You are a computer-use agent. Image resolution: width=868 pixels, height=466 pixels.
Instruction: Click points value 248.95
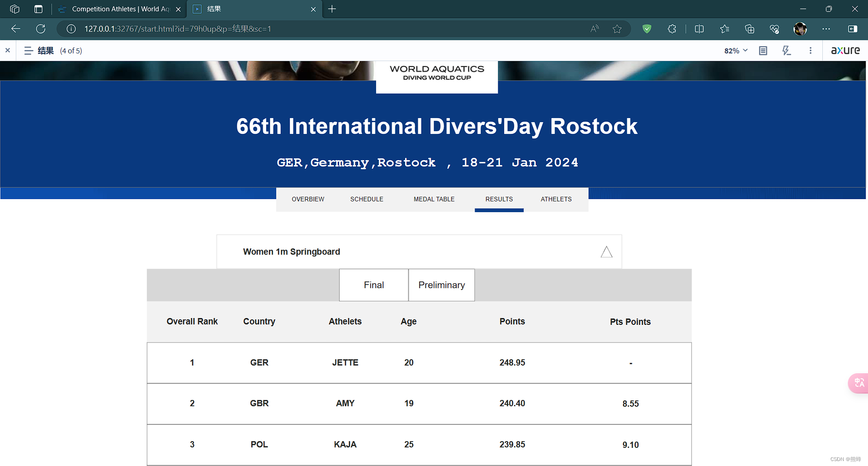(x=512, y=362)
